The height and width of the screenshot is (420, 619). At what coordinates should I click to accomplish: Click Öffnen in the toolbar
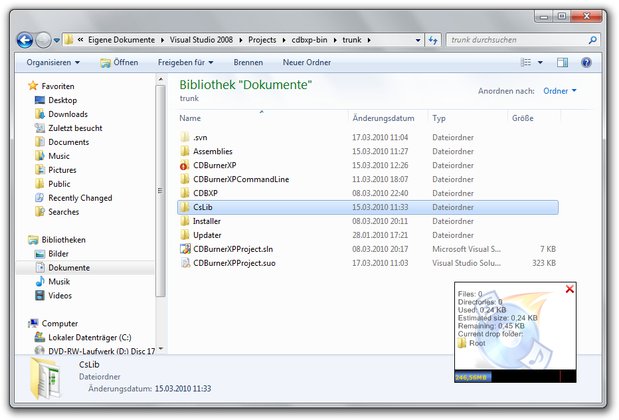[119, 62]
